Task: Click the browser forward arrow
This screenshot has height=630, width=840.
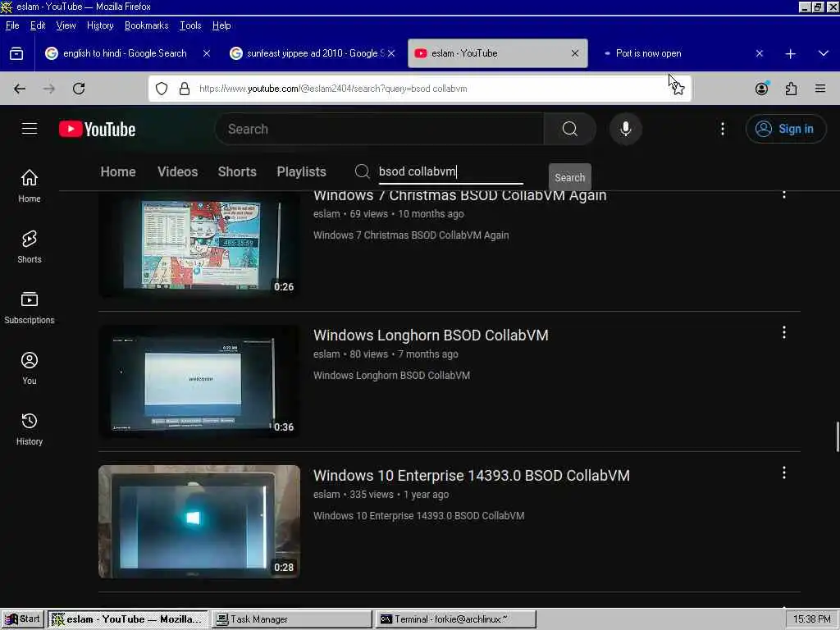Action: pyautogui.click(x=49, y=89)
